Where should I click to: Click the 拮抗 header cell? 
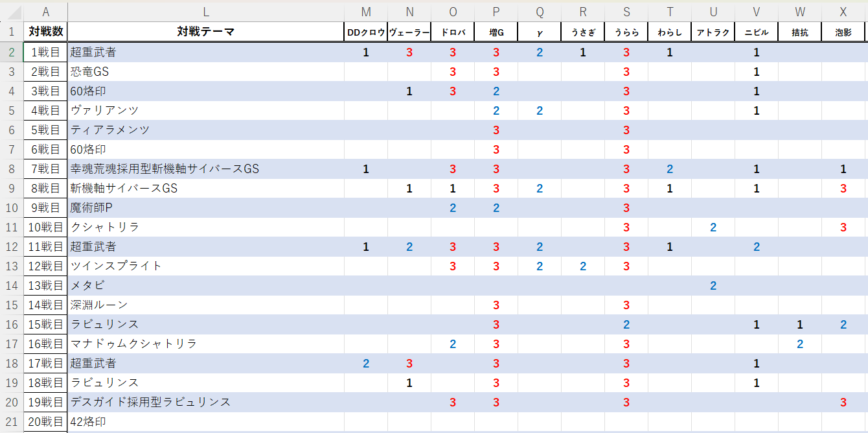point(800,32)
